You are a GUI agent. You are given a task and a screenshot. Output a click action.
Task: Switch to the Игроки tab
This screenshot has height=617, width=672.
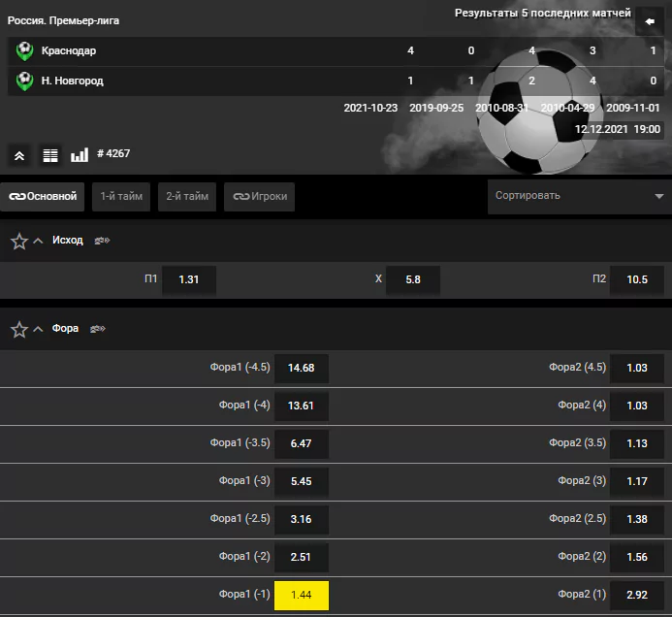(259, 196)
